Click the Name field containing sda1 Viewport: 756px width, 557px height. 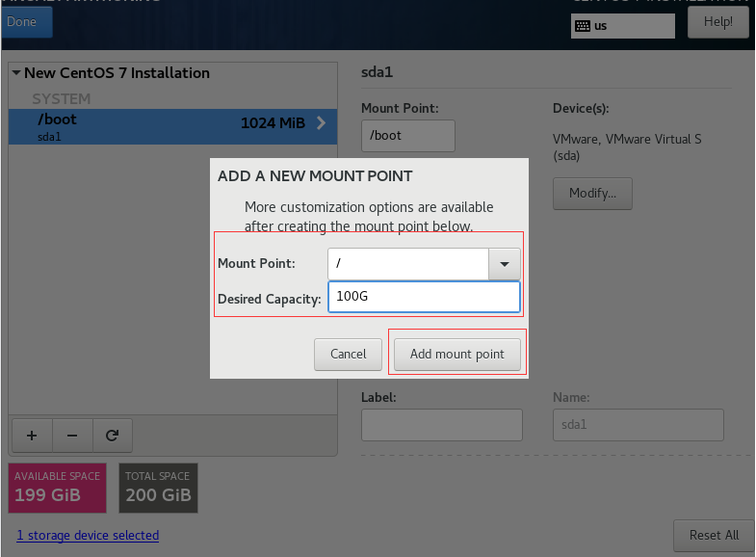pos(638,425)
